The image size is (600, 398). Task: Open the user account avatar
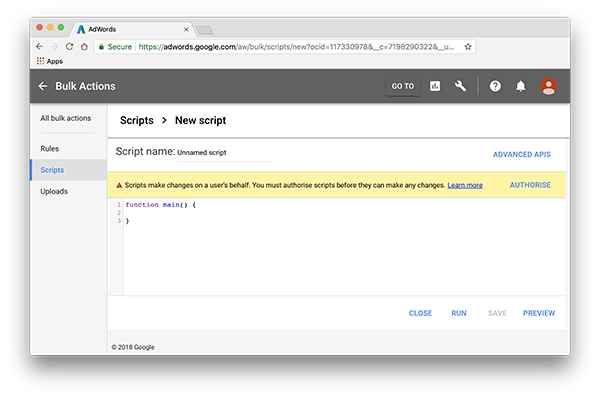[x=548, y=86]
